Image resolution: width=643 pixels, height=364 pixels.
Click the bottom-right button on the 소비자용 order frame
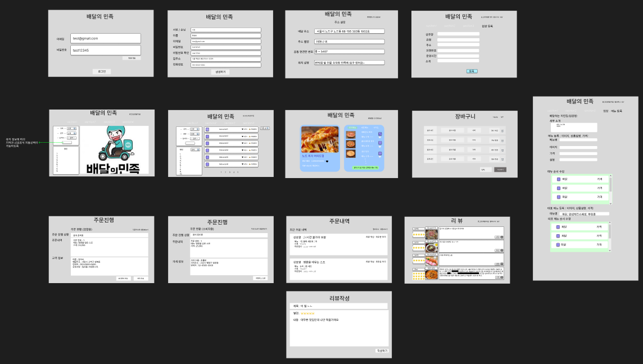tap(260, 278)
